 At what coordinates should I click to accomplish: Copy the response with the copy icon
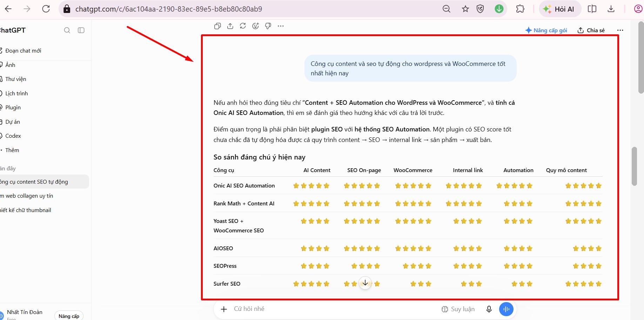point(217,26)
